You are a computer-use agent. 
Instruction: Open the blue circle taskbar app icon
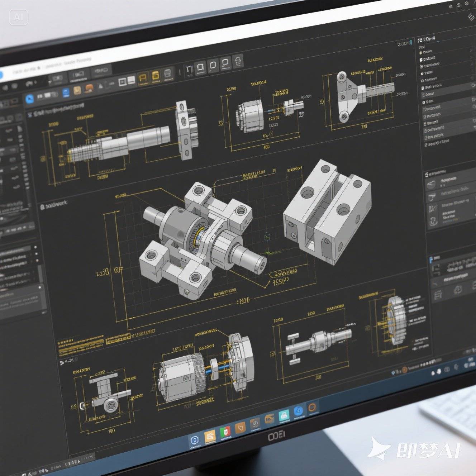(x=298, y=411)
